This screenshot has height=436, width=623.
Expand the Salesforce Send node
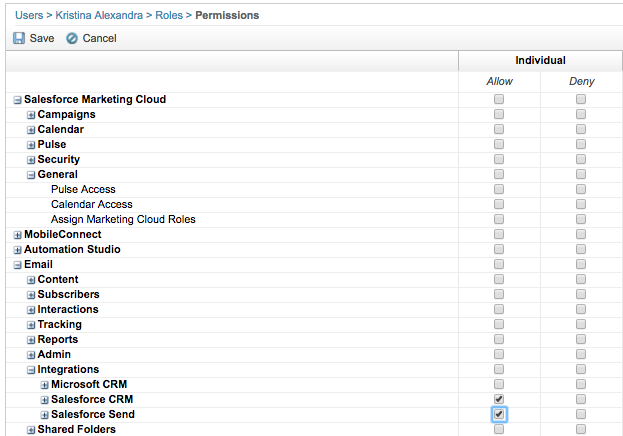point(44,415)
